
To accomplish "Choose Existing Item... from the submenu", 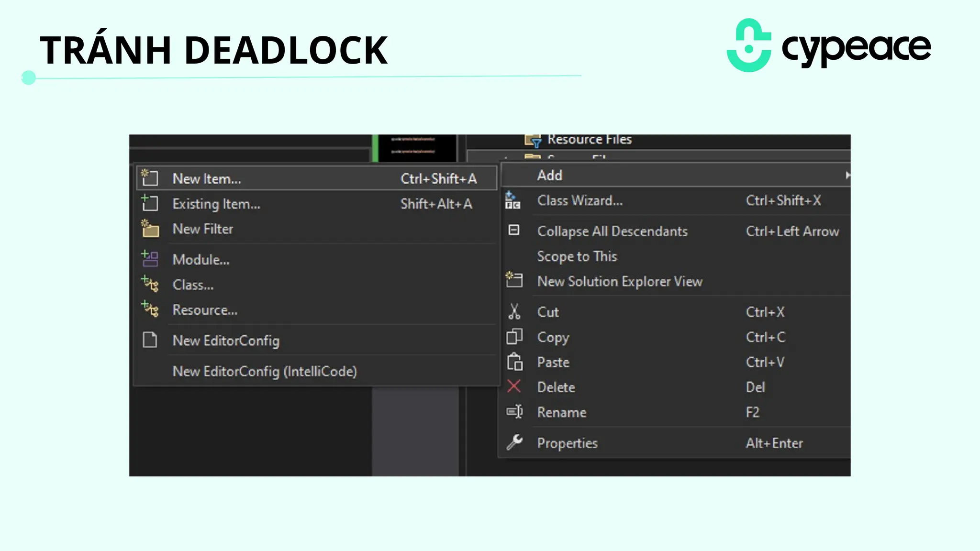I will (317, 204).
